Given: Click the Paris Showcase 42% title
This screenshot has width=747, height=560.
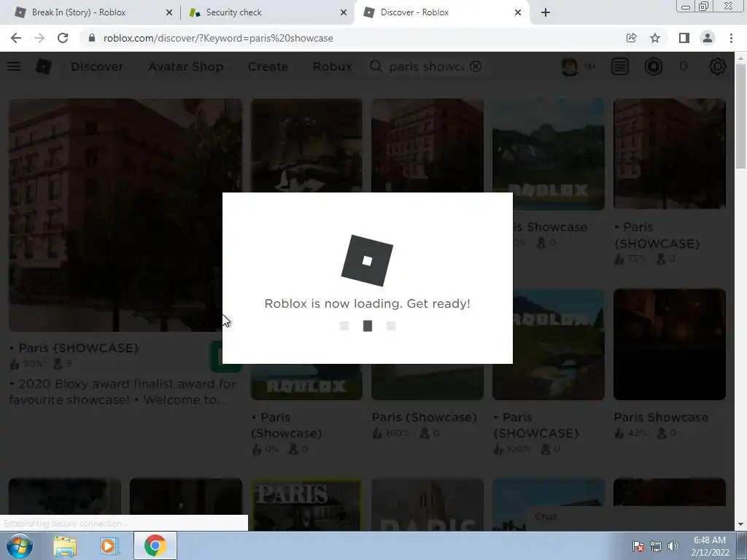Looking at the screenshot, I should click(661, 417).
